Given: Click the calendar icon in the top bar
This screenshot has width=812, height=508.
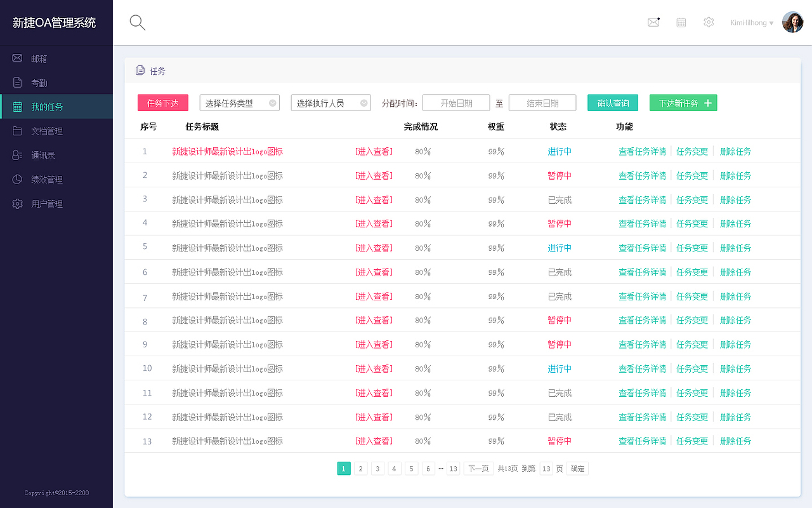Looking at the screenshot, I should 681,22.
